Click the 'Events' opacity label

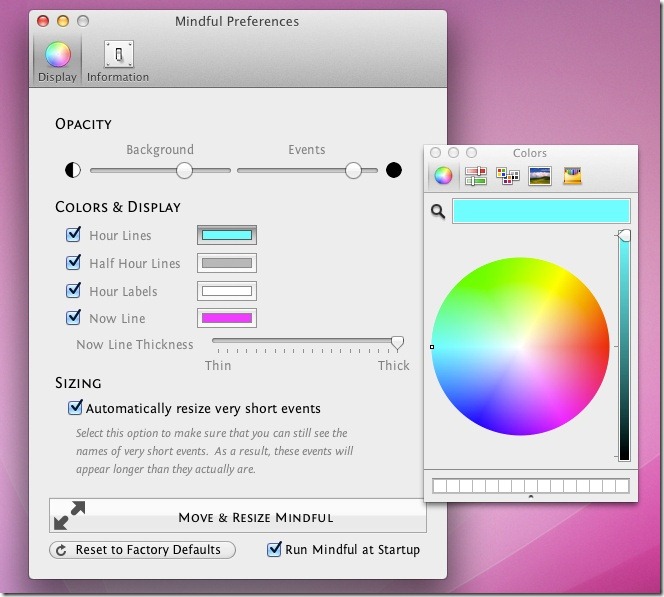coord(307,149)
